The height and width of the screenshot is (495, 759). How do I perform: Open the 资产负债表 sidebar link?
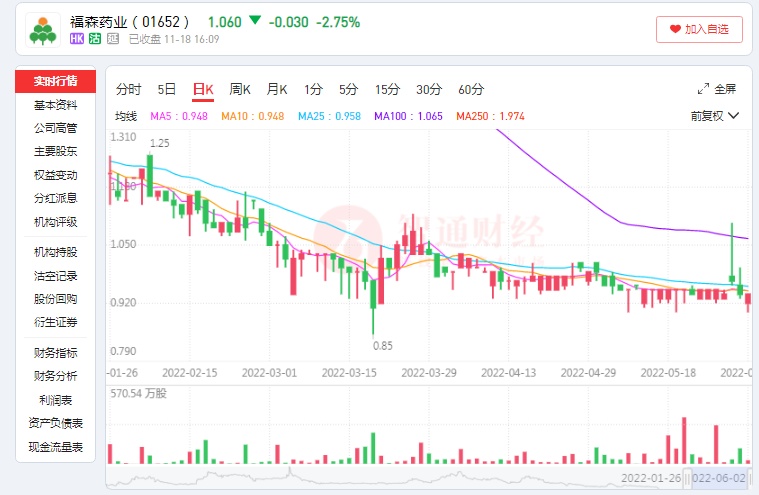tap(56, 423)
